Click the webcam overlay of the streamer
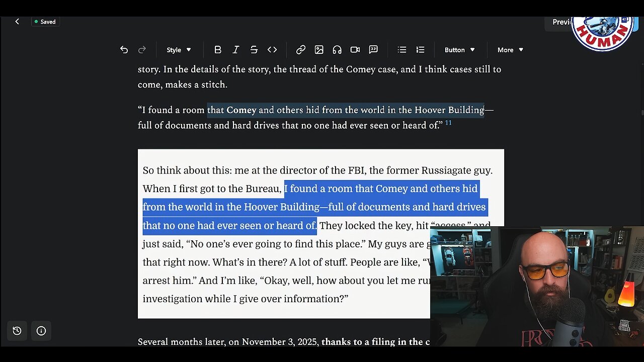Image resolution: width=644 pixels, height=362 pixels. click(x=537, y=287)
